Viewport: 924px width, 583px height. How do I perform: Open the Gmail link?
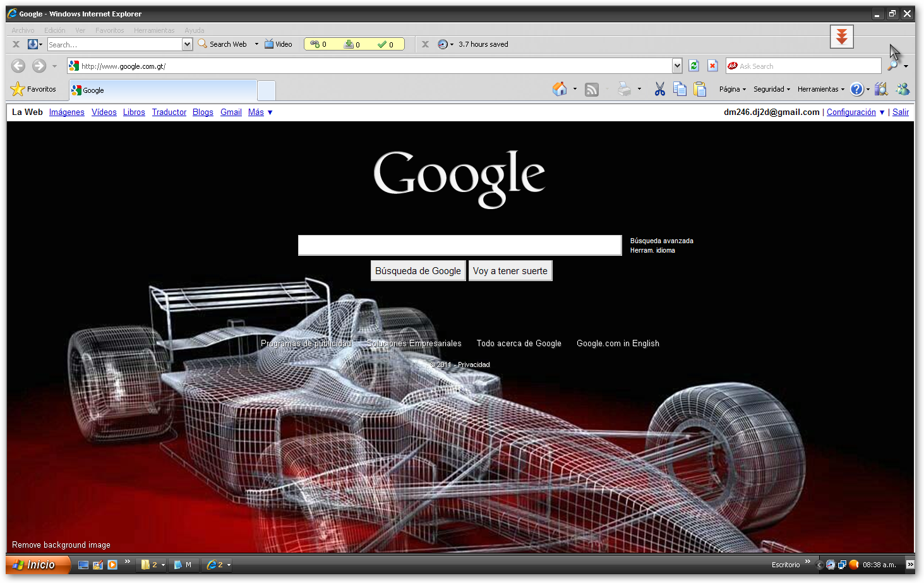point(231,112)
